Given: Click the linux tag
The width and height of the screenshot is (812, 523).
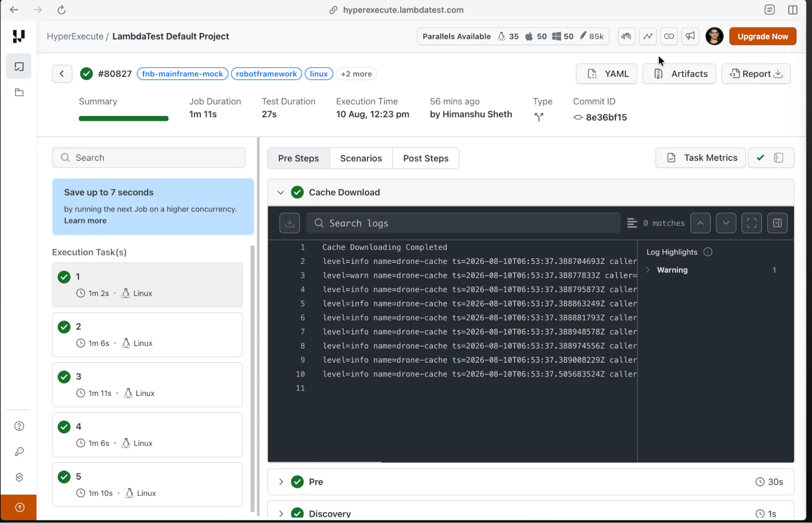Looking at the screenshot, I should click(x=319, y=73).
